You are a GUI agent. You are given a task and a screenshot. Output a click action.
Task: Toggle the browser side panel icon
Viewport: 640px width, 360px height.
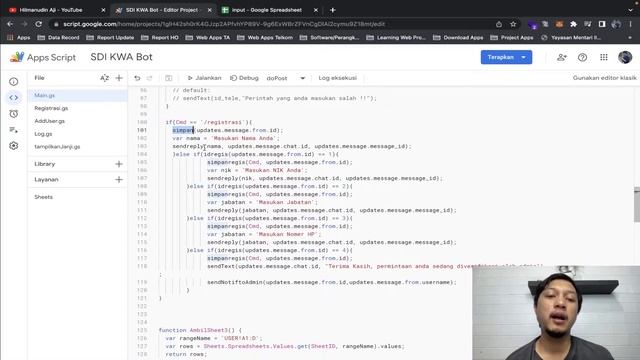pos(602,24)
